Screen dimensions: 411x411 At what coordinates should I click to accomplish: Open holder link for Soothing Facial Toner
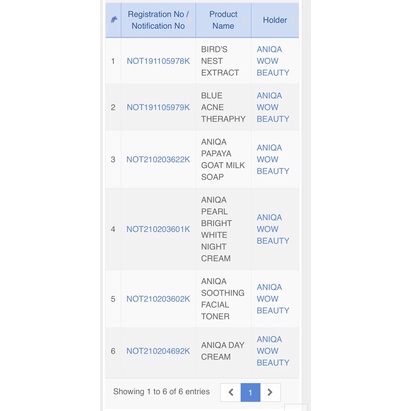click(x=273, y=299)
